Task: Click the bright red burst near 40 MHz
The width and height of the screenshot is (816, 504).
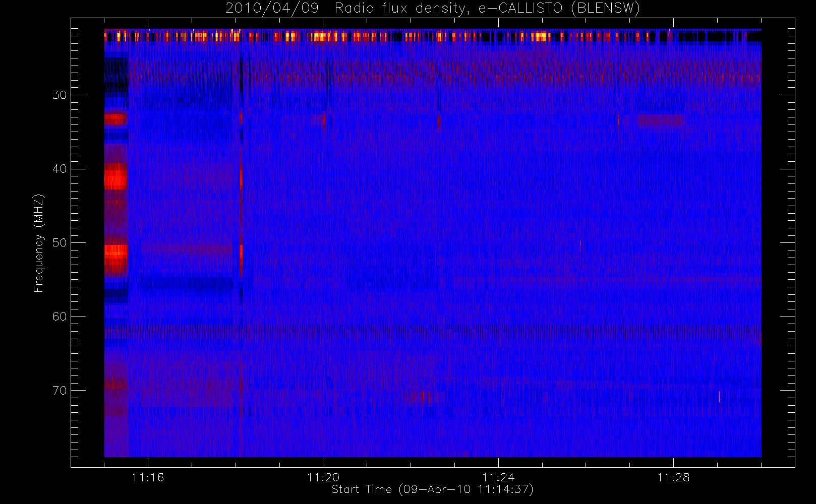Action: [x=116, y=176]
